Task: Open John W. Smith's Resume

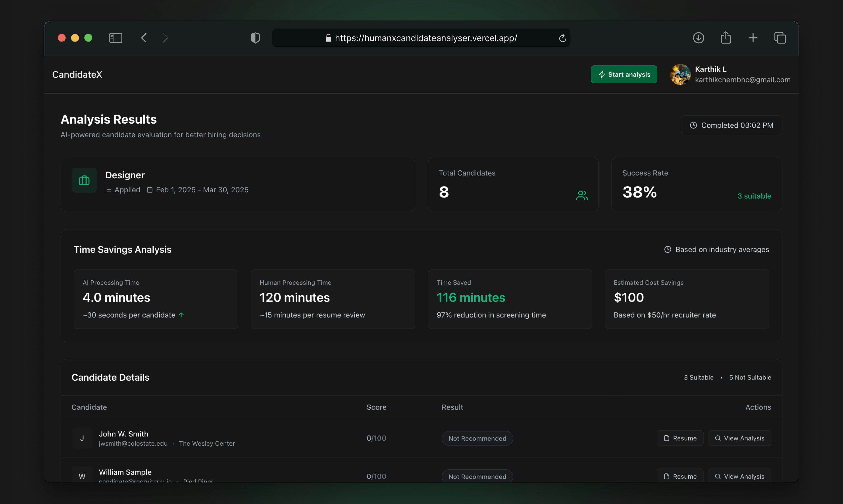Action: click(680, 438)
